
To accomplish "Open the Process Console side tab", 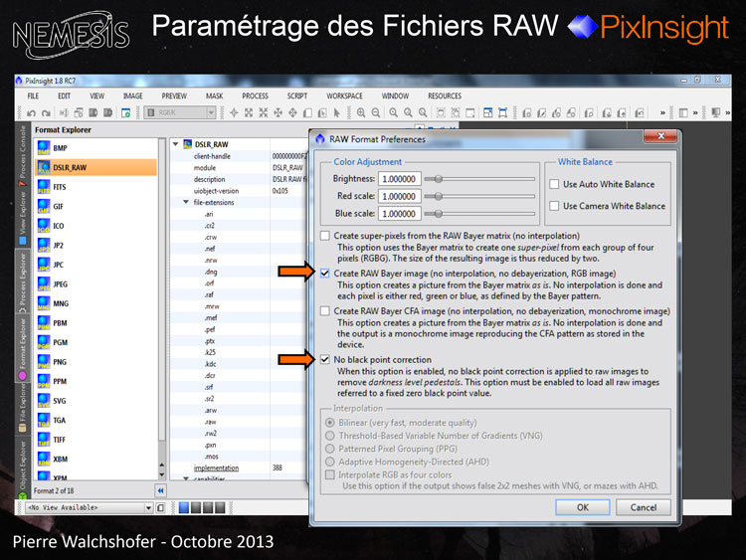I will [x=22, y=153].
